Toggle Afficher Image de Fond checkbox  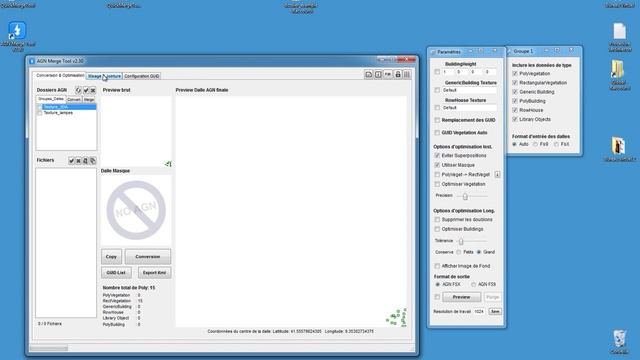437,266
